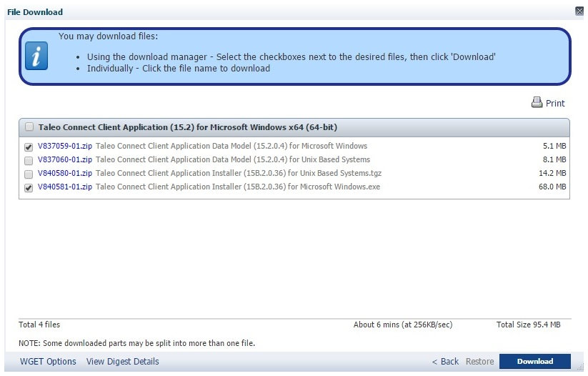Click the 'You may download files:' text
Viewport: 588px width, 376px height.
(x=108, y=36)
